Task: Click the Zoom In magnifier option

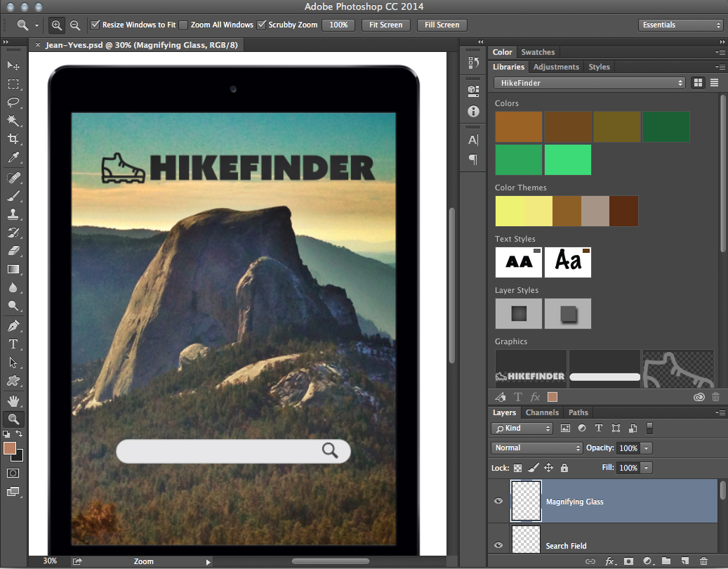Action: 57,25
